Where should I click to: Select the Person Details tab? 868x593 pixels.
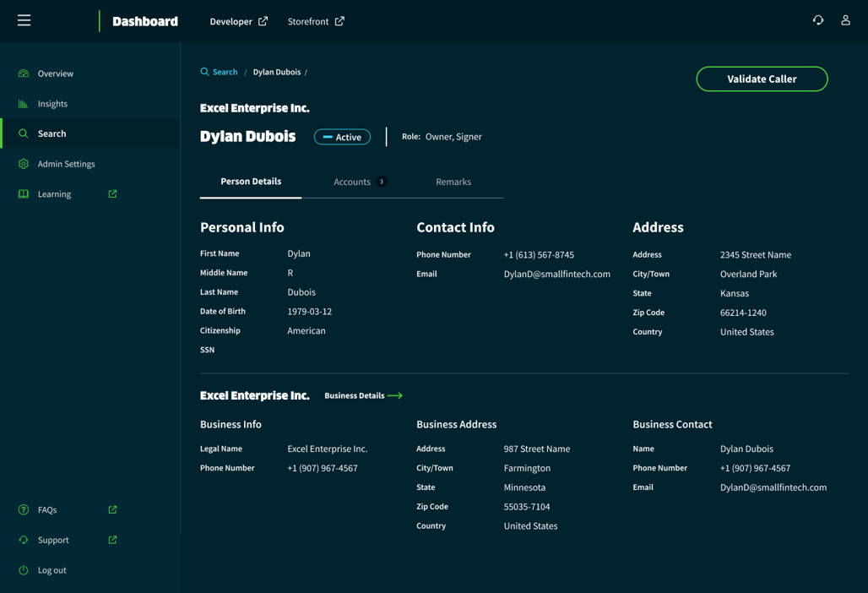(251, 182)
